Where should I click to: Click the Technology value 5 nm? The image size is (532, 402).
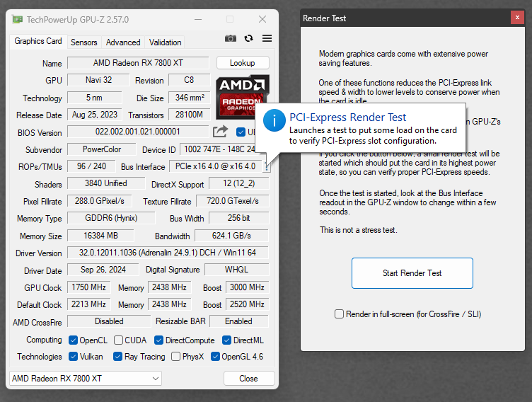[94, 98]
